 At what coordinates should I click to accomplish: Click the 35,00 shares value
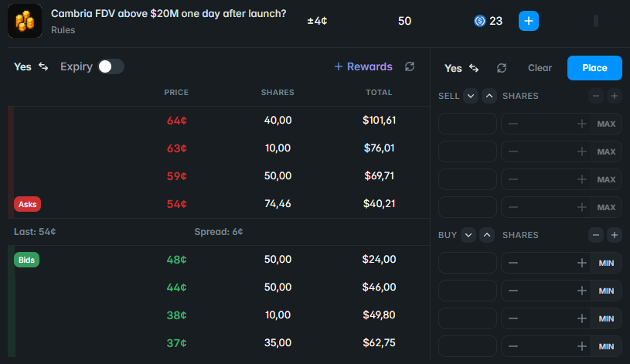point(278,342)
